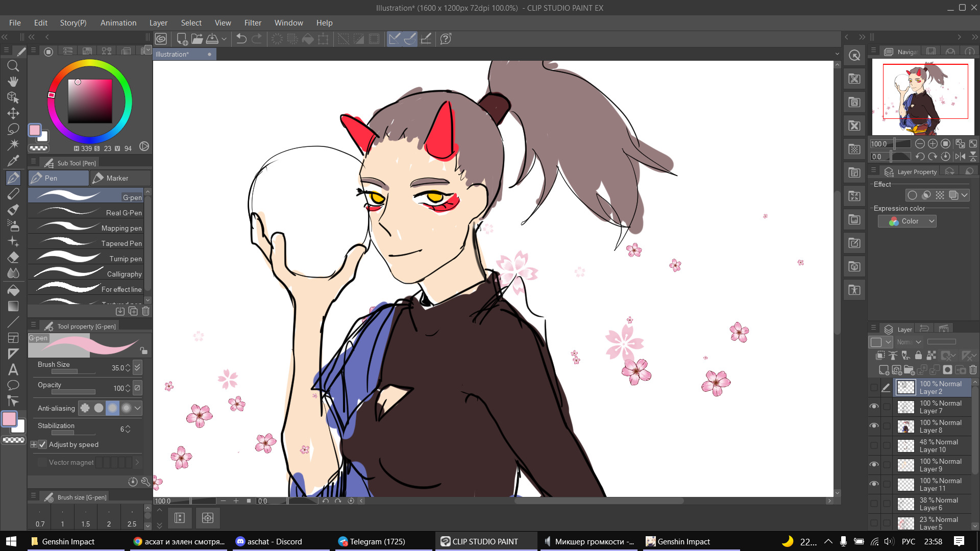
Task: Select the Text tool
Action: coord(13,369)
